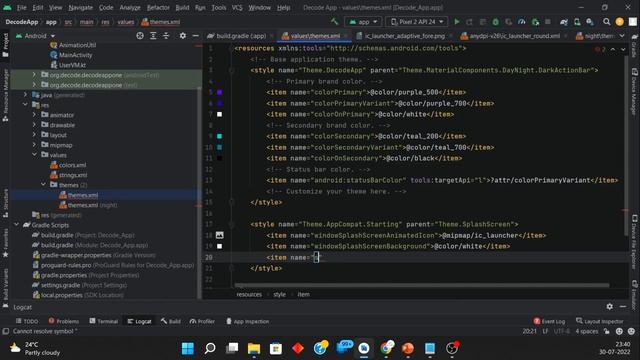Click purple_500 color swatch on line 5
This screenshot has width=640, height=360.
pos(220,92)
